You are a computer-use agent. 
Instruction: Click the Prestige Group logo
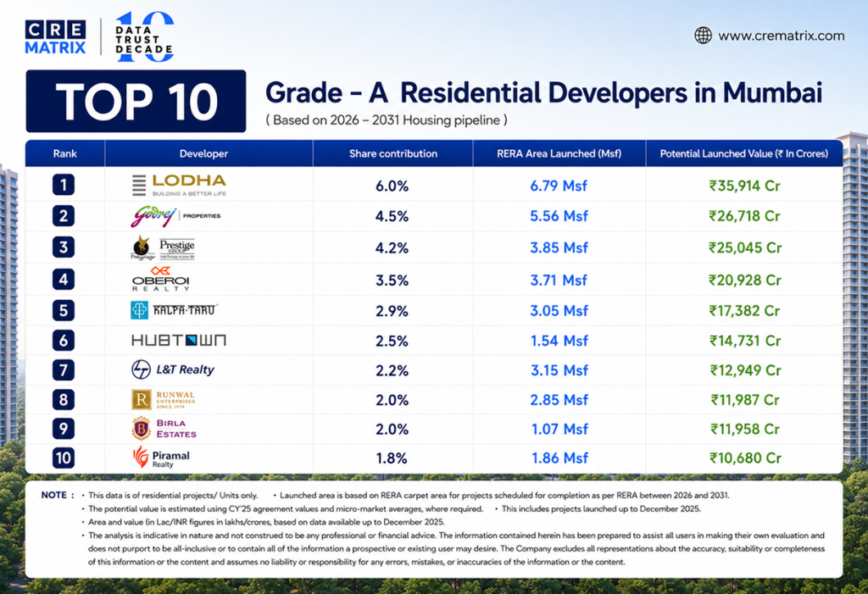[163, 247]
